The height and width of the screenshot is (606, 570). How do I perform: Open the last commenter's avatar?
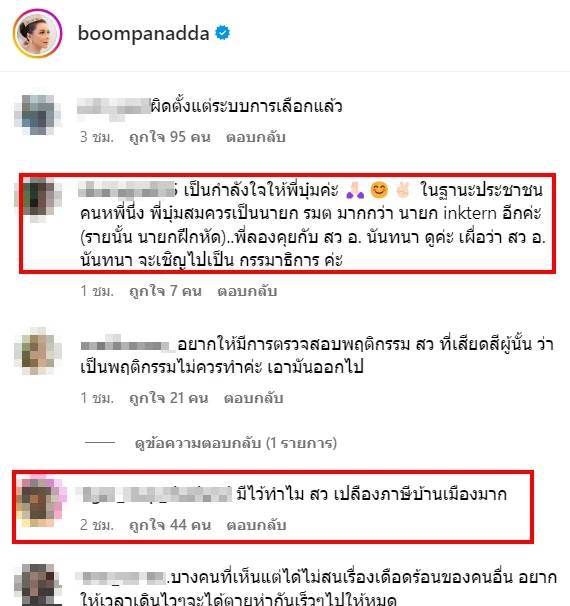tap(37, 585)
